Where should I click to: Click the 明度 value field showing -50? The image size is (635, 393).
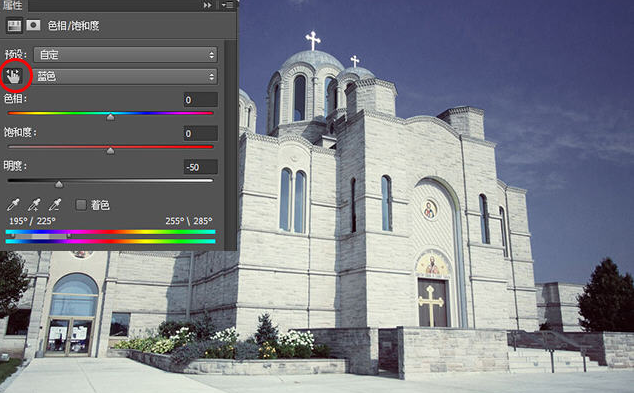[200, 167]
